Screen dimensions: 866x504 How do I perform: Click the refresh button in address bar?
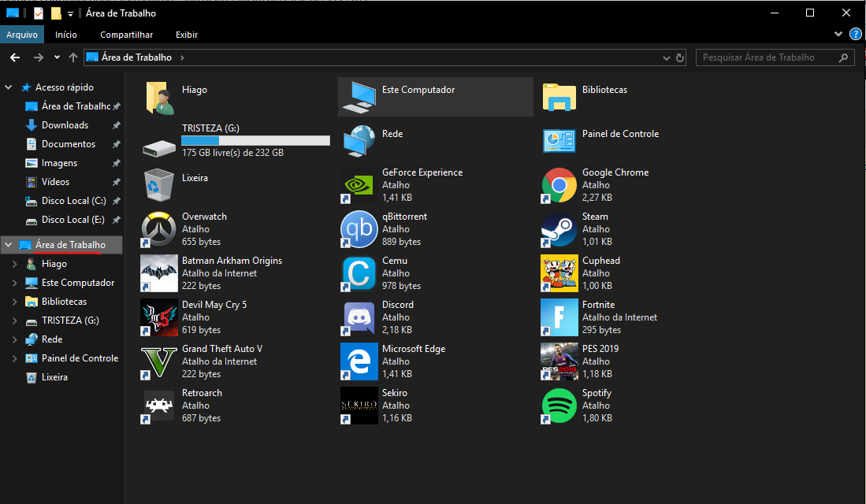(x=680, y=57)
